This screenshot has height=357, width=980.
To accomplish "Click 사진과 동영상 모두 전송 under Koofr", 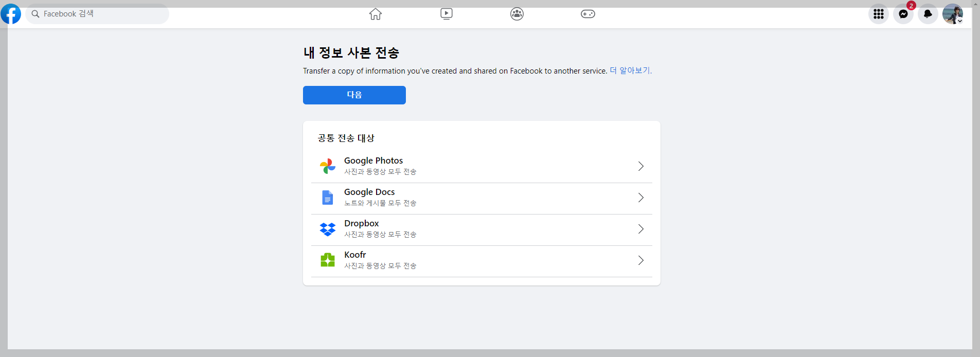I will point(380,266).
